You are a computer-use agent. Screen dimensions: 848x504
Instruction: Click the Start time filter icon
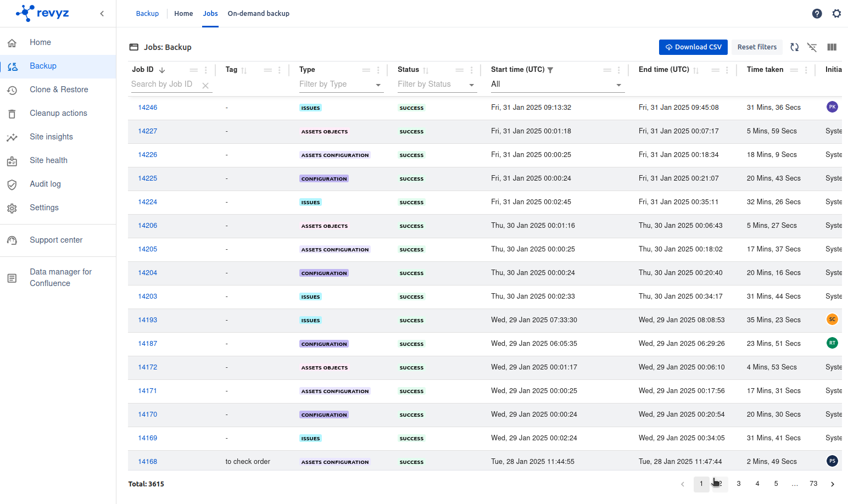click(550, 70)
